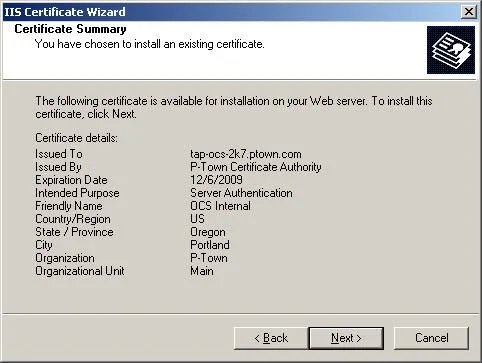Click 'P-Town Certificate Authority' text

click(x=256, y=167)
